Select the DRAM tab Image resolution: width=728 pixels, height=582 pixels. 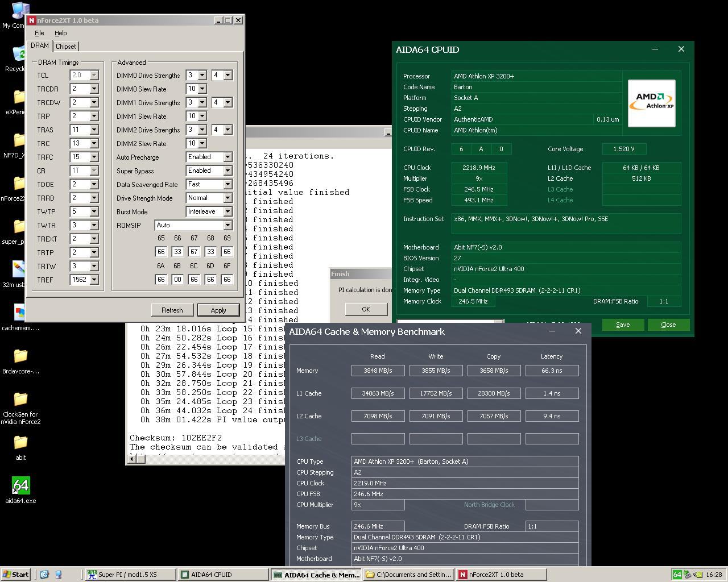[40, 45]
